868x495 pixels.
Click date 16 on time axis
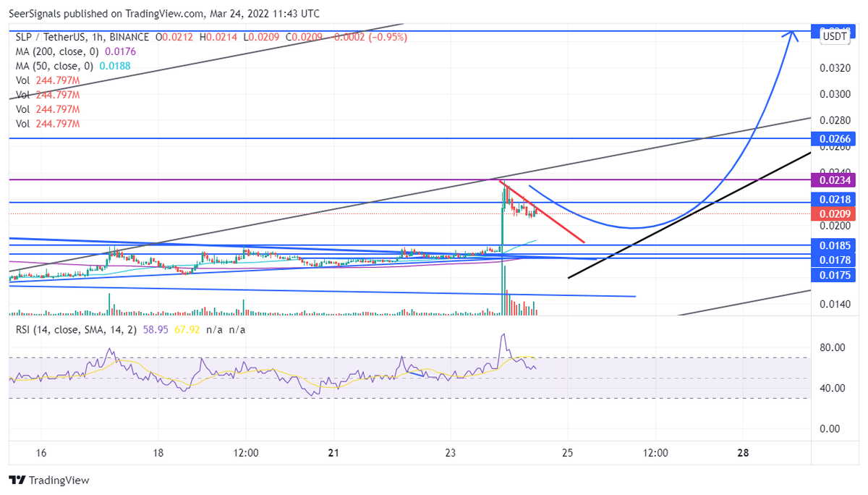pyautogui.click(x=41, y=453)
